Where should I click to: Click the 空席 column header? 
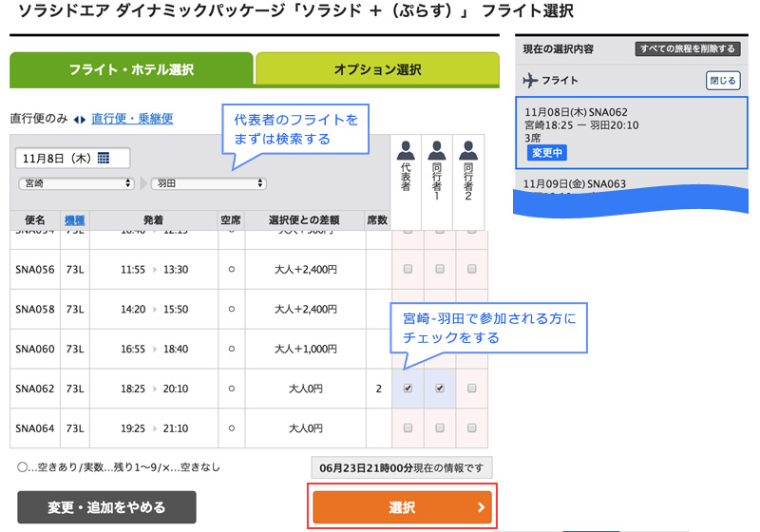point(231,220)
